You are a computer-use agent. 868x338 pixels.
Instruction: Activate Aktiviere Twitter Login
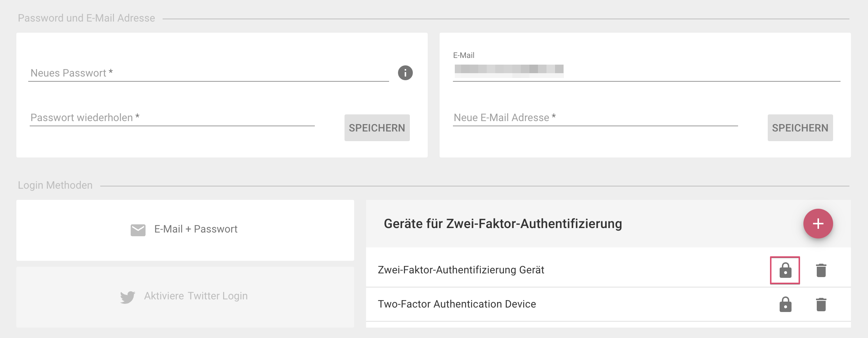pos(185,297)
